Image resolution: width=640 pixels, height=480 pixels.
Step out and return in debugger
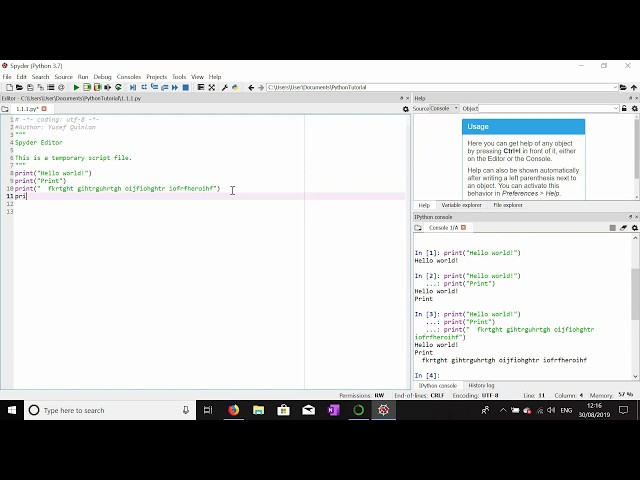[x=164, y=87]
